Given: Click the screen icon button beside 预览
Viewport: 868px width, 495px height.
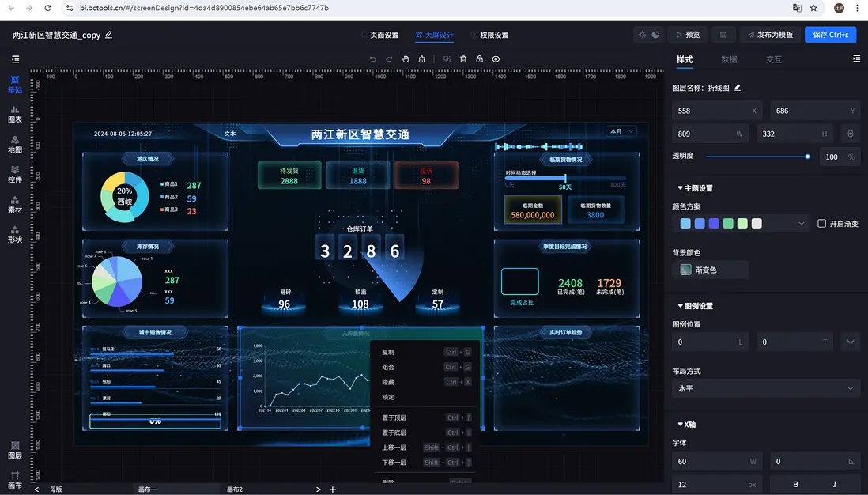Looking at the screenshot, I should pyautogui.click(x=723, y=34).
